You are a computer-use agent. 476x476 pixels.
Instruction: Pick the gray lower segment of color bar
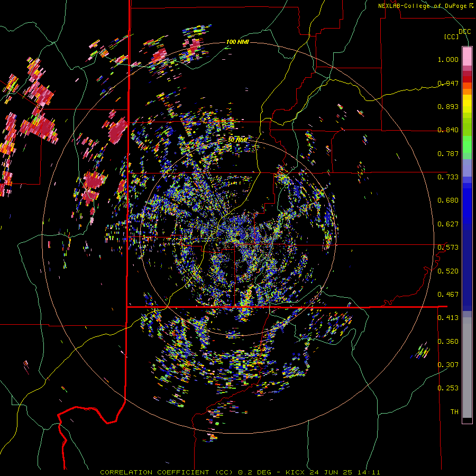(467, 368)
